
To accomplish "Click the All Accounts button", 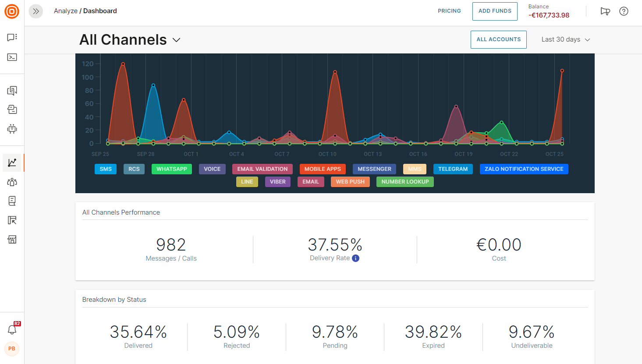I will pyautogui.click(x=498, y=39).
